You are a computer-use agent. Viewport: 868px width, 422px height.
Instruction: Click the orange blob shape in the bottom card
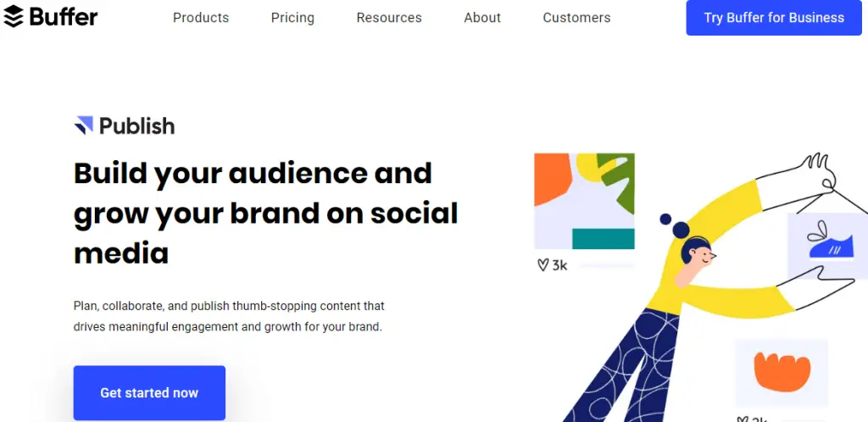(x=782, y=369)
